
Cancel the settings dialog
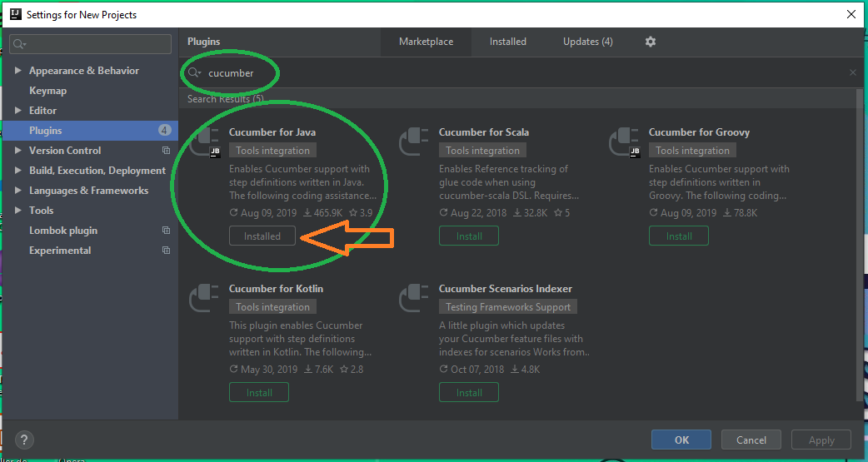point(751,440)
